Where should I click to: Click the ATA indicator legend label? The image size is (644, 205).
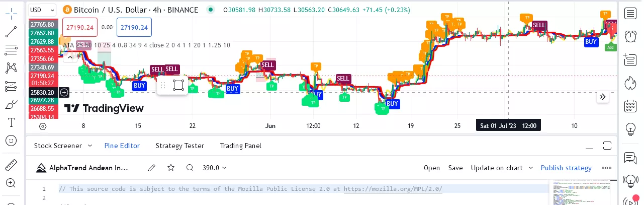coord(68,45)
